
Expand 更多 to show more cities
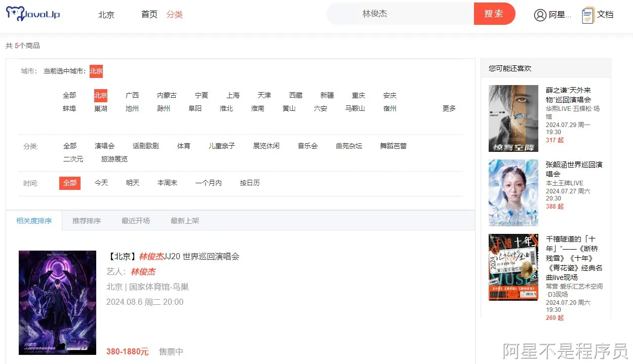(x=449, y=108)
